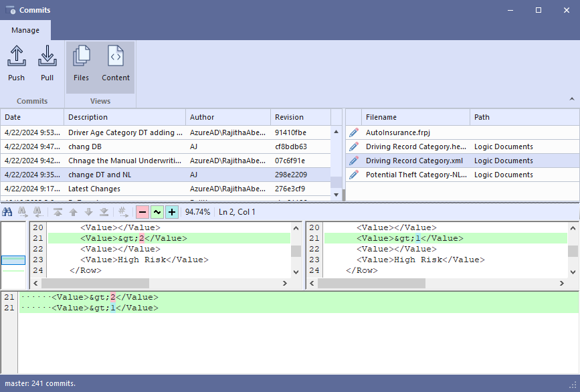Click the right diff pane scroll-up arrow
580x392 pixels.
click(573, 228)
